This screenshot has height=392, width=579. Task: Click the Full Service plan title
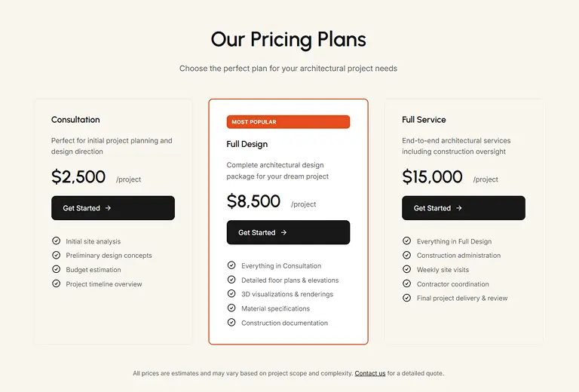click(424, 120)
